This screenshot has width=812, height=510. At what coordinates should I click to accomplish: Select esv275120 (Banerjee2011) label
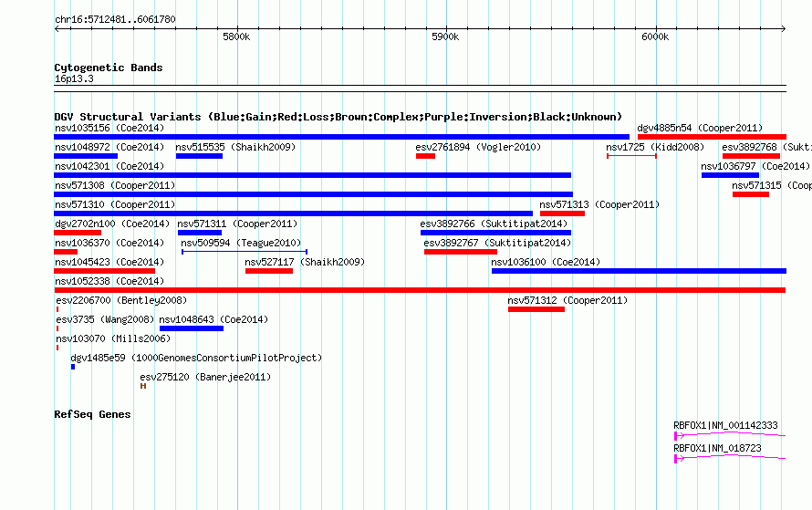pos(205,377)
